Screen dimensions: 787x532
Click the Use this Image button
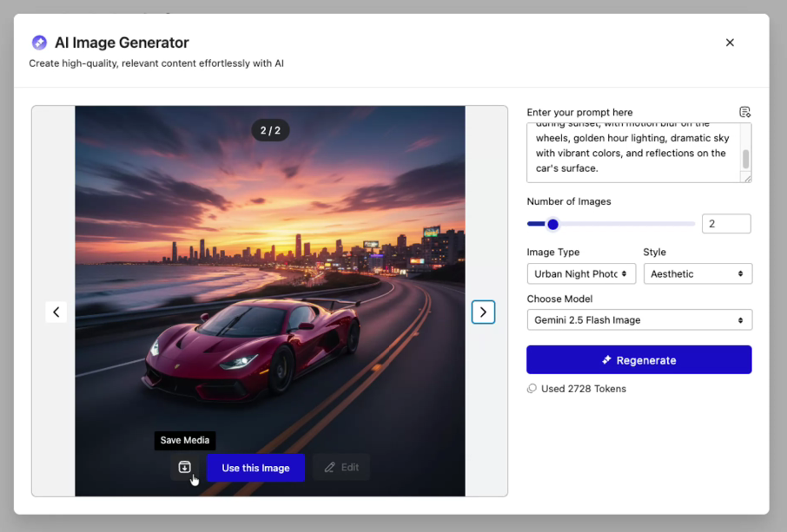(x=255, y=467)
